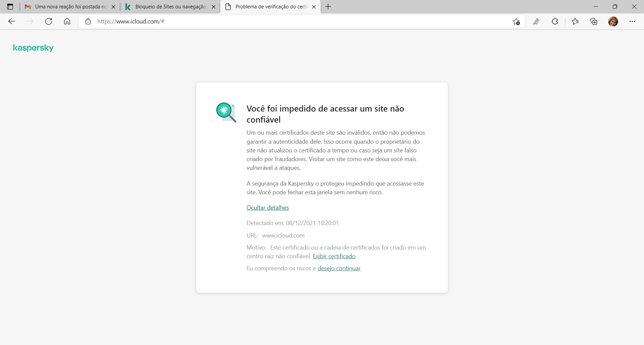Open a new browser tab
The image size is (644, 345).
point(328,7)
